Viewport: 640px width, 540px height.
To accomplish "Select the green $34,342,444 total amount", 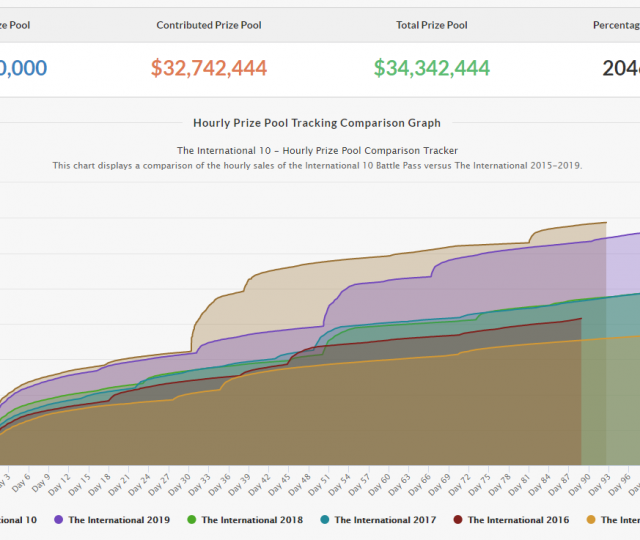I will [x=432, y=68].
